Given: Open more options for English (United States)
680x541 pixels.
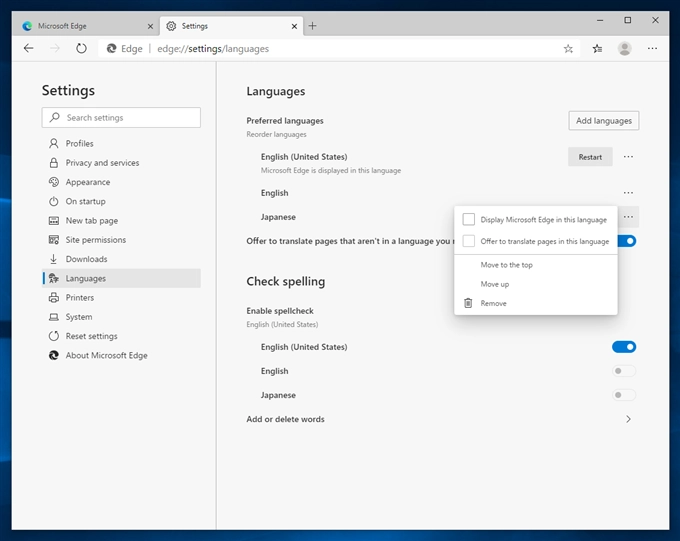Looking at the screenshot, I should click(x=628, y=157).
